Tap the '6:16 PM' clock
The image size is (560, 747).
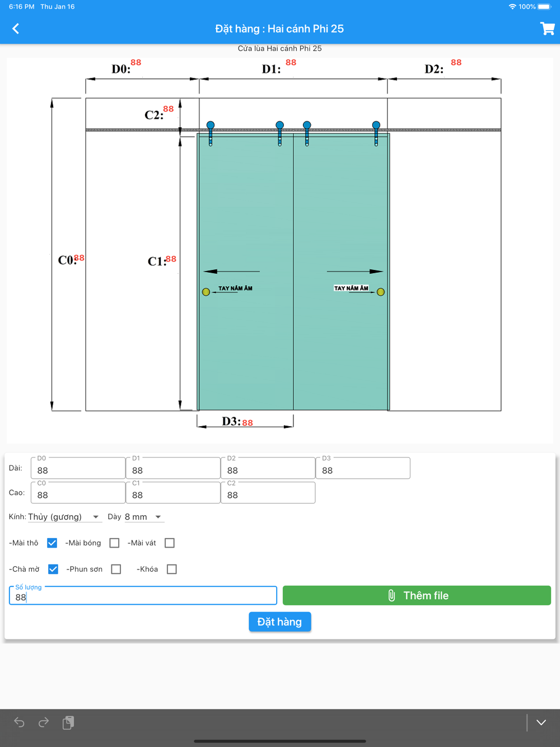22,7
